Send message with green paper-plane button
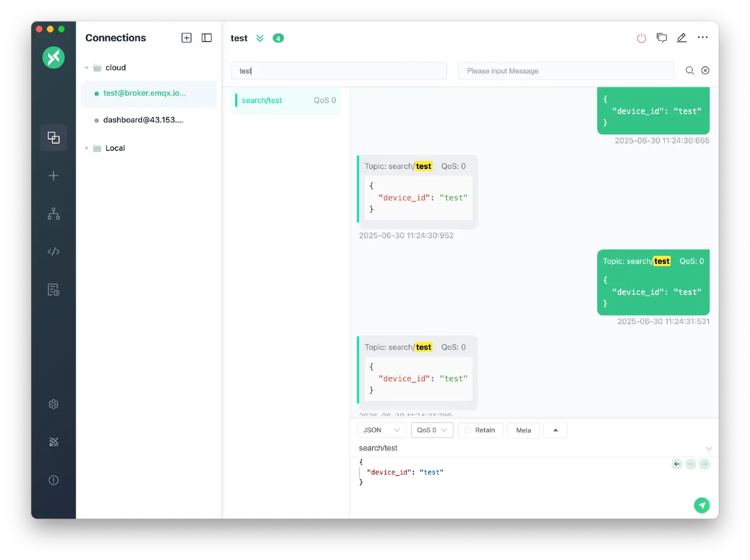Screen dimensions: 750x560 pyautogui.click(x=702, y=505)
